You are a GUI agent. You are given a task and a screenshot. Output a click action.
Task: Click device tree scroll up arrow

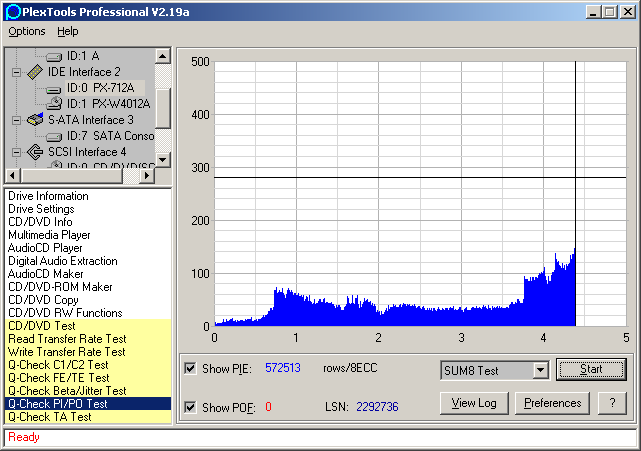163,56
